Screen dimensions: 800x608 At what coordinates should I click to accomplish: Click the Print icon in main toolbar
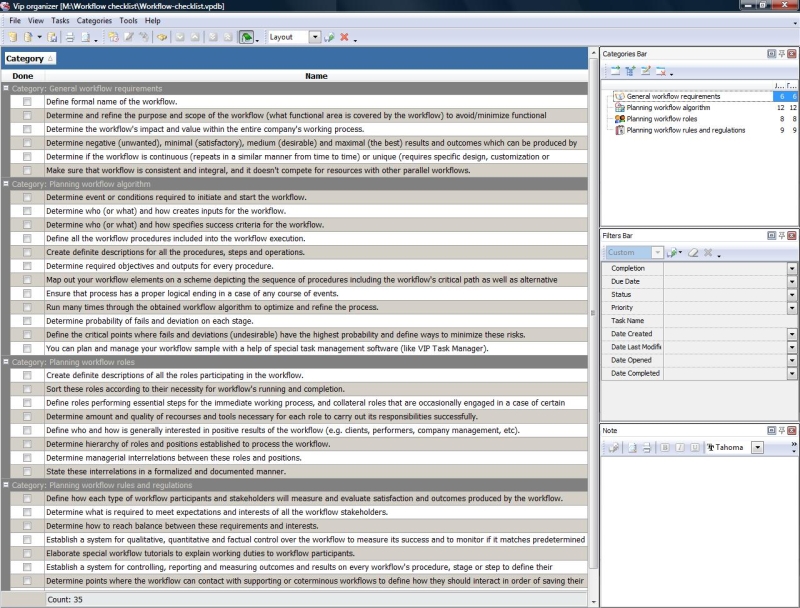click(x=70, y=37)
